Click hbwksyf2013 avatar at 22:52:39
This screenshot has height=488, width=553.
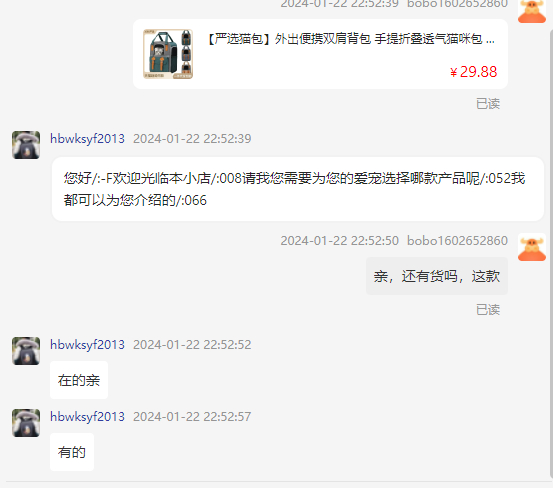coord(26,145)
